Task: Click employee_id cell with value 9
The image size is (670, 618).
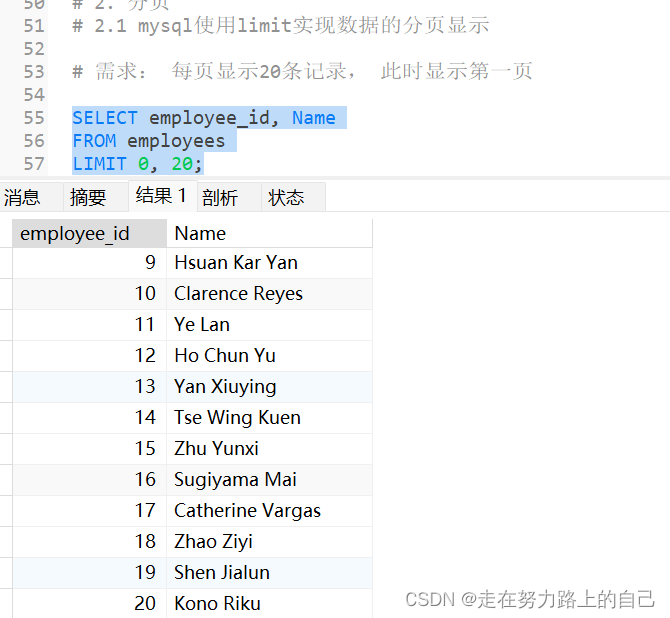Action: tap(89, 263)
